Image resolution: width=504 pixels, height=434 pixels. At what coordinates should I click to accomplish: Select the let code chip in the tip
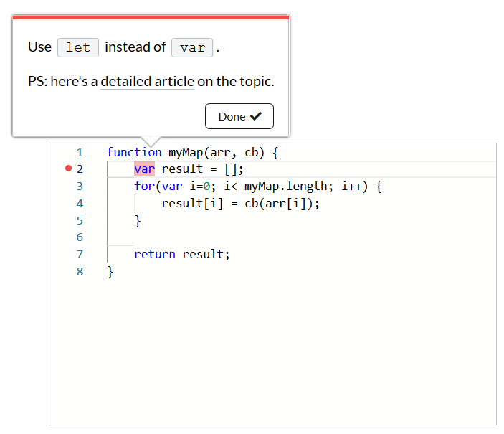pos(78,47)
